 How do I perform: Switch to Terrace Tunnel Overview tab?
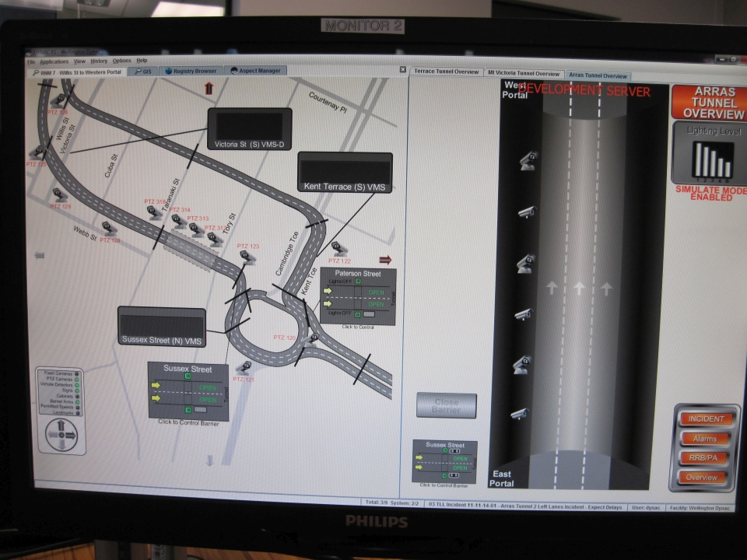pos(446,72)
